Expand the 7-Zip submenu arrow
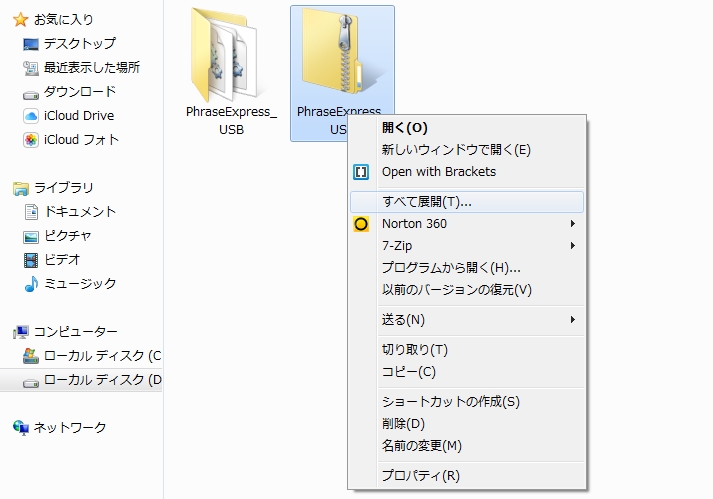This screenshot has width=713, height=499. tap(573, 246)
